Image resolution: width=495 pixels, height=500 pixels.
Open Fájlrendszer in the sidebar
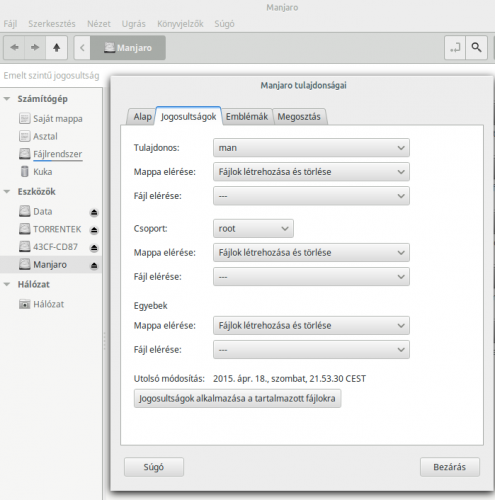58,154
